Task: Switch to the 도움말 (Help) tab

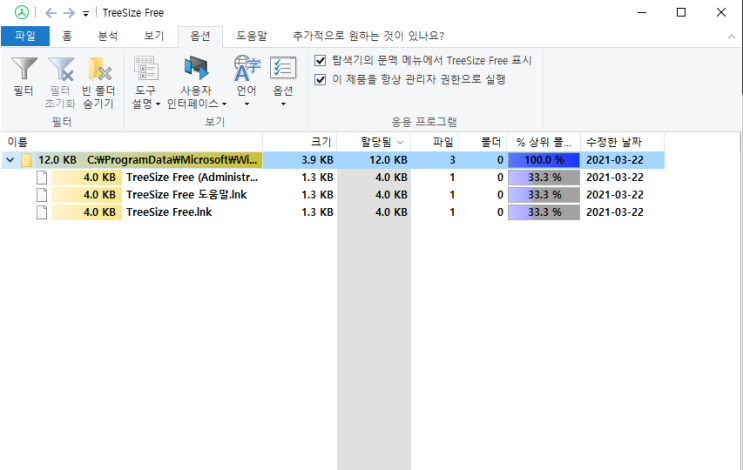Action: (x=252, y=36)
